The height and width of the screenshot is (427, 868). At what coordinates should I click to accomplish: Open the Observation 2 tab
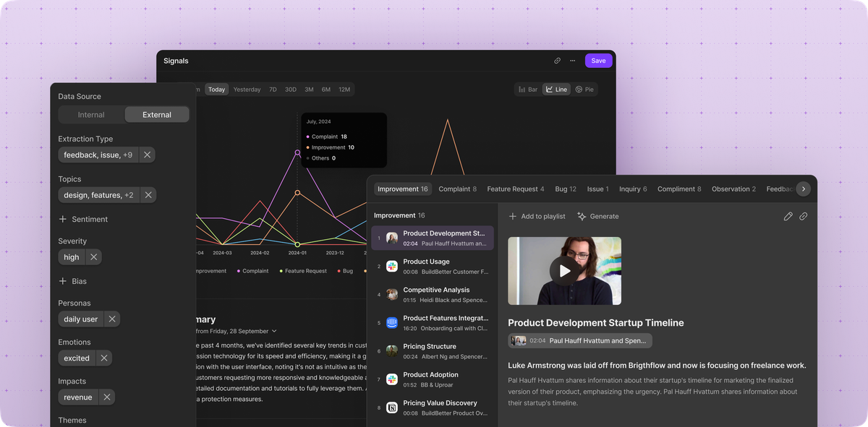[x=733, y=189]
